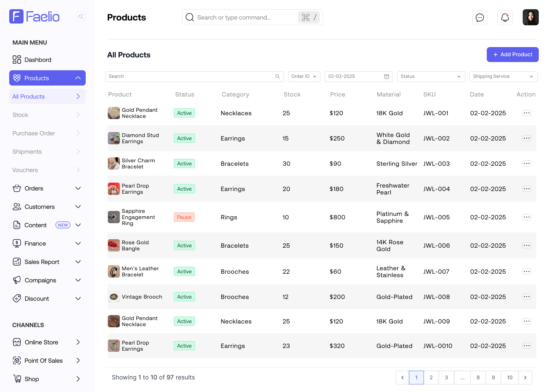
Task: Click the search magnifier in product search
Action: click(x=277, y=77)
